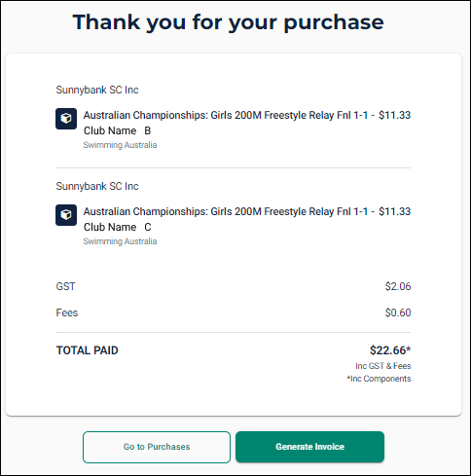471x476 pixels.
Task: Click the Fees label
Action: tap(67, 312)
